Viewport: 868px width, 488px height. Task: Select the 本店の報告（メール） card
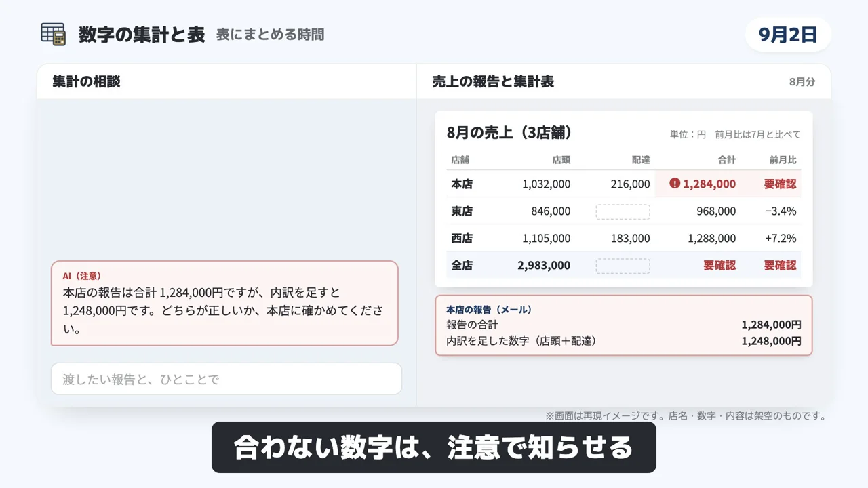pyautogui.click(x=623, y=325)
